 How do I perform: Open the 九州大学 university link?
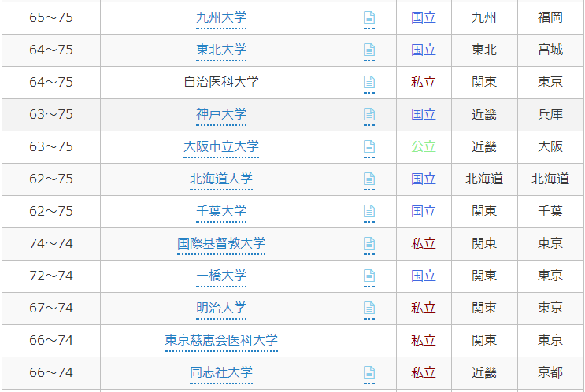[x=220, y=17]
